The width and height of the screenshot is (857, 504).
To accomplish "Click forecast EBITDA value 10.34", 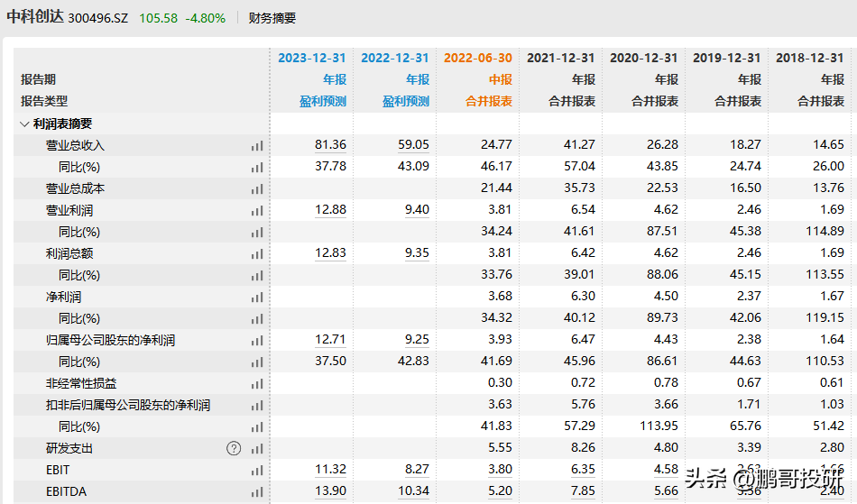I will [414, 490].
